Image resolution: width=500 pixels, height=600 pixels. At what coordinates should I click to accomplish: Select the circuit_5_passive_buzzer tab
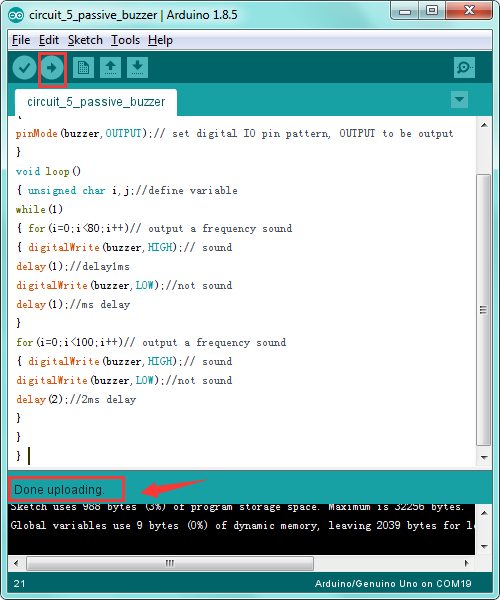tap(96, 102)
